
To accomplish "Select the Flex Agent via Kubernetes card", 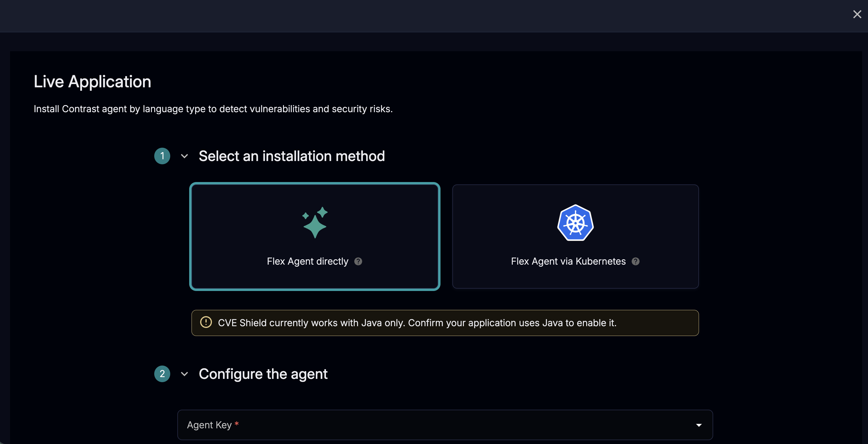I will [x=575, y=236].
